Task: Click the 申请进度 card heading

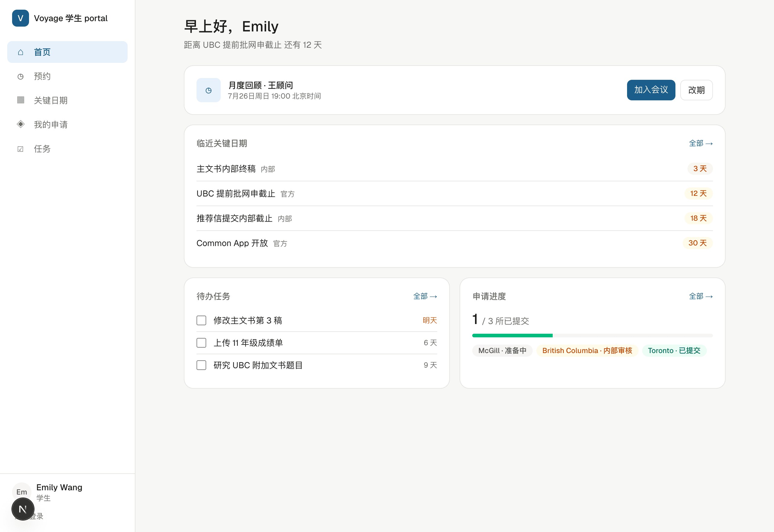Action: (x=489, y=296)
